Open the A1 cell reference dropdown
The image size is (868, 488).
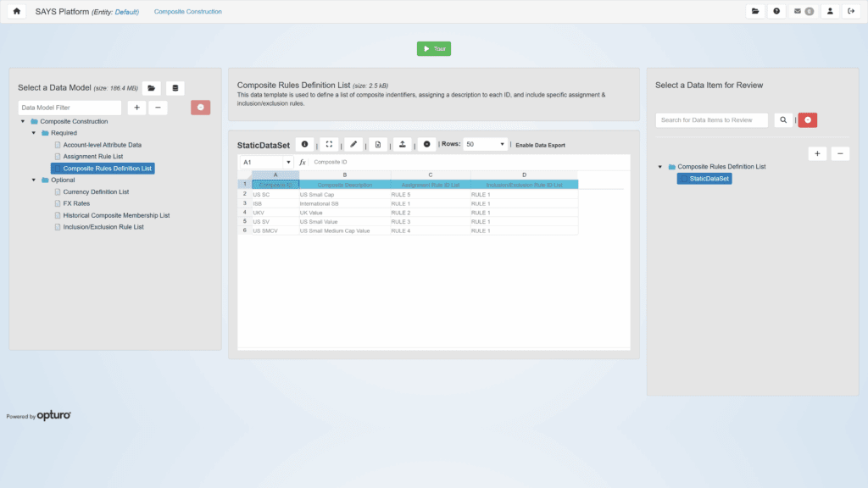(288, 162)
